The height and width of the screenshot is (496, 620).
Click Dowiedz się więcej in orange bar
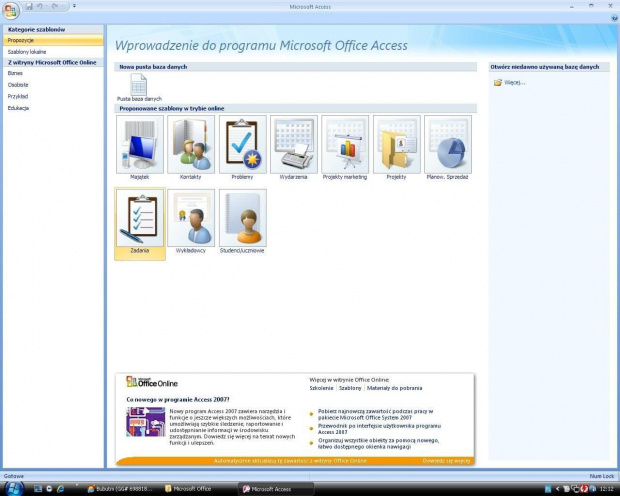446,461
